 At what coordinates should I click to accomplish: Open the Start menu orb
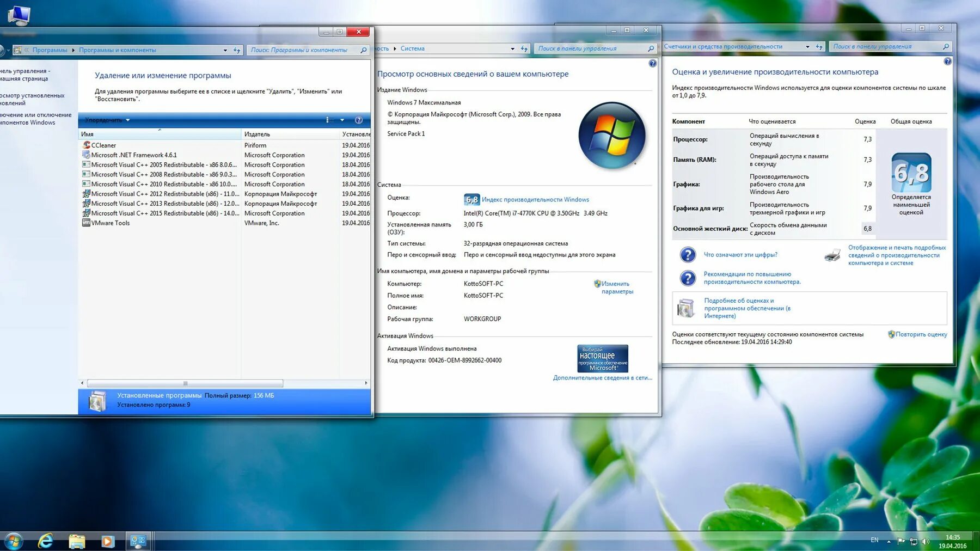(13, 541)
